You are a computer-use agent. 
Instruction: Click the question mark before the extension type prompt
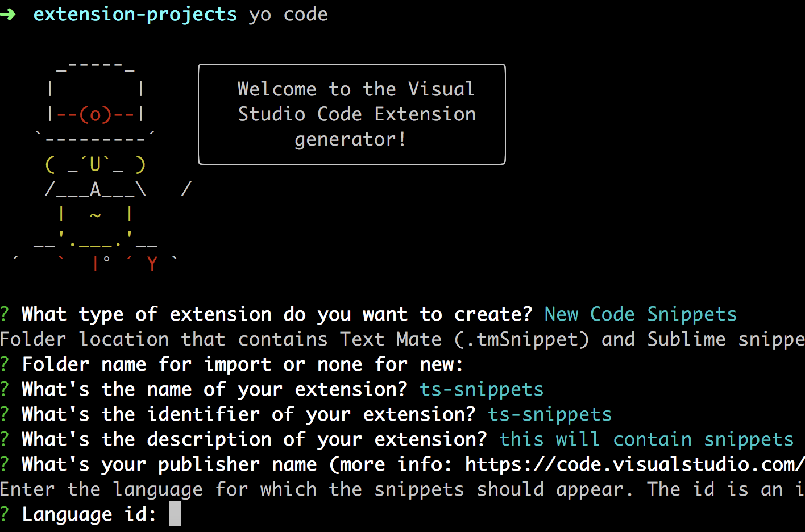pyautogui.click(x=5, y=314)
